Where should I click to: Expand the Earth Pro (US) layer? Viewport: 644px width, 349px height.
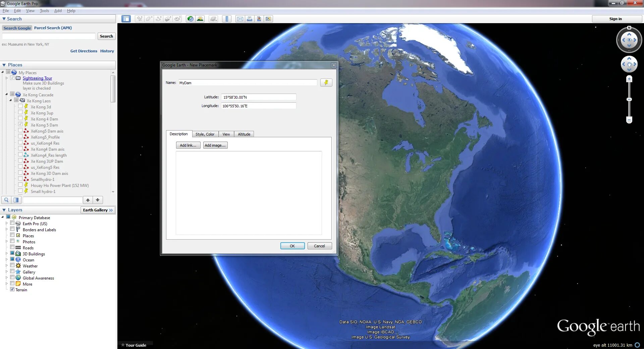point(6,223)
